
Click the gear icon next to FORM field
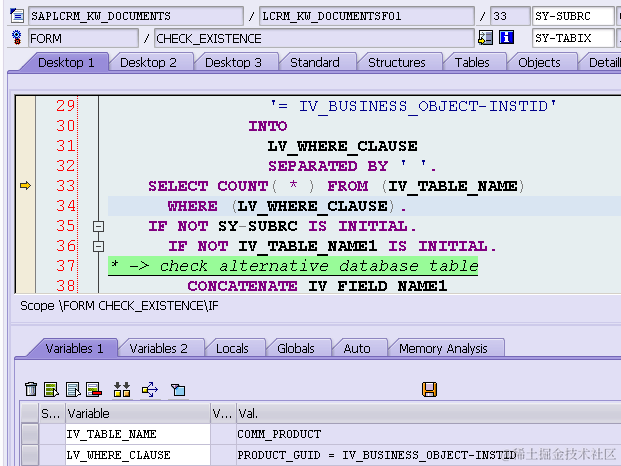point(17,38)
